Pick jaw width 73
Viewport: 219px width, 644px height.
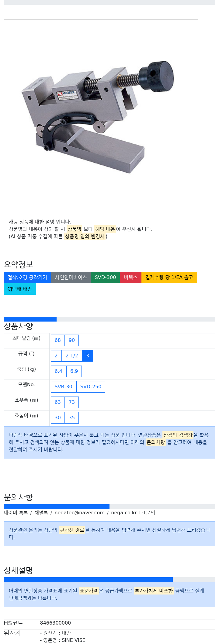(72, 402)
